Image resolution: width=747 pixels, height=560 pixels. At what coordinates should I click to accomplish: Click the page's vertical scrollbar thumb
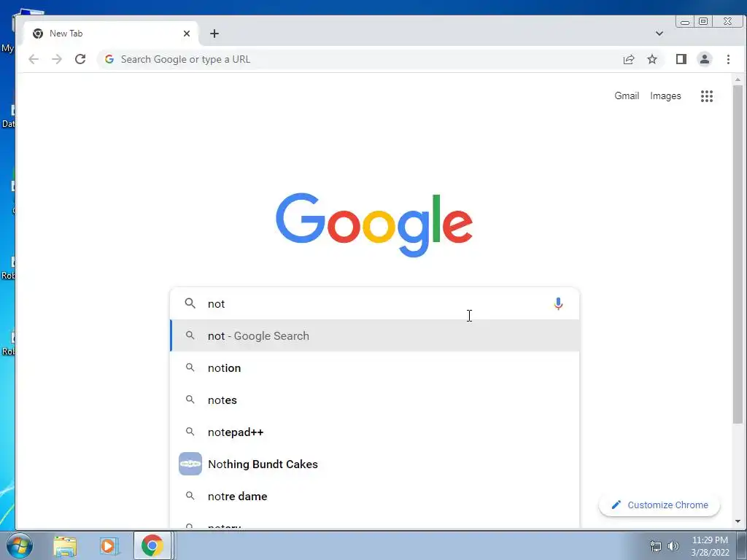[x=738, y=254]
